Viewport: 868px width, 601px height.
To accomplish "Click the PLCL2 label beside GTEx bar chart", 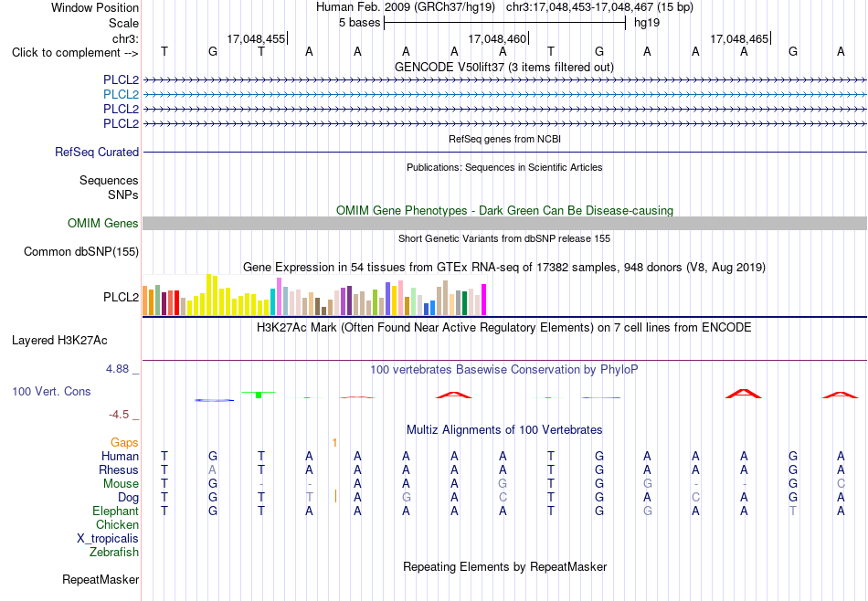I will (x=121, y=297).
